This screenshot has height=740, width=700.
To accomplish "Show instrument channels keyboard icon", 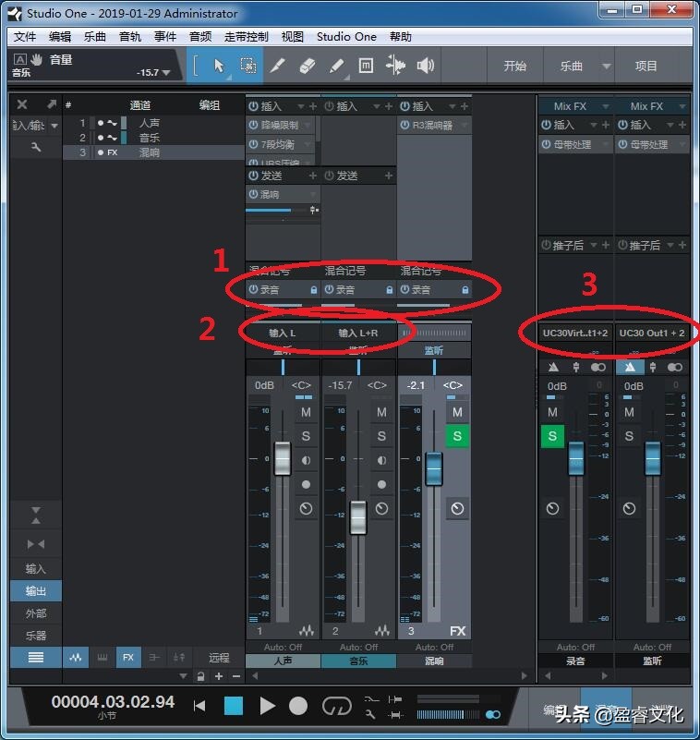I will coord(102,658).
